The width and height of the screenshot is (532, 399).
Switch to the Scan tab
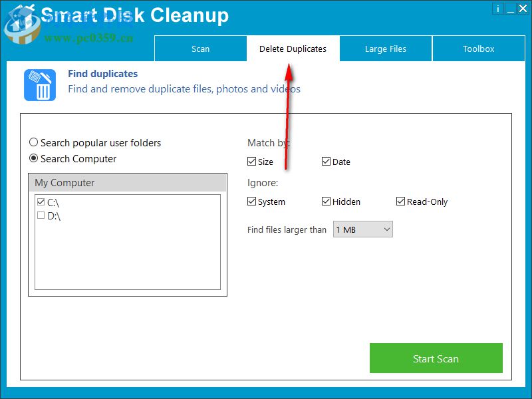(x=200, y=49)
